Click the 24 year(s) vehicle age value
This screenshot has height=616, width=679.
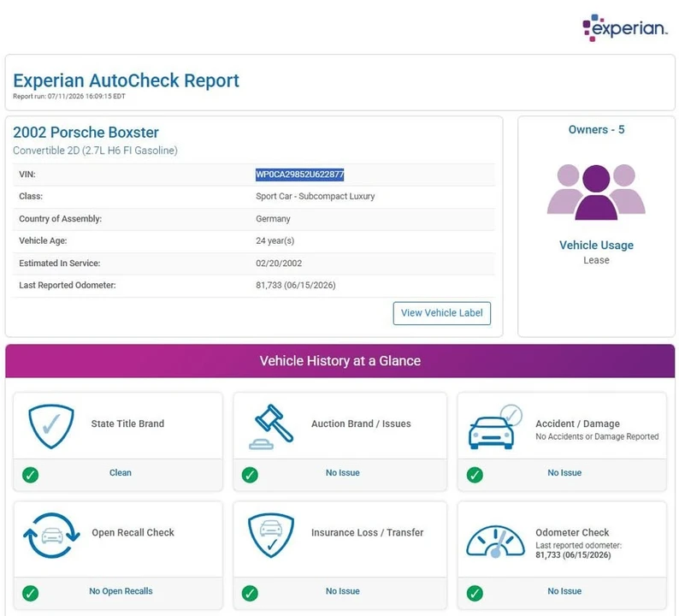pyautogui.click(x=275, y=241)
